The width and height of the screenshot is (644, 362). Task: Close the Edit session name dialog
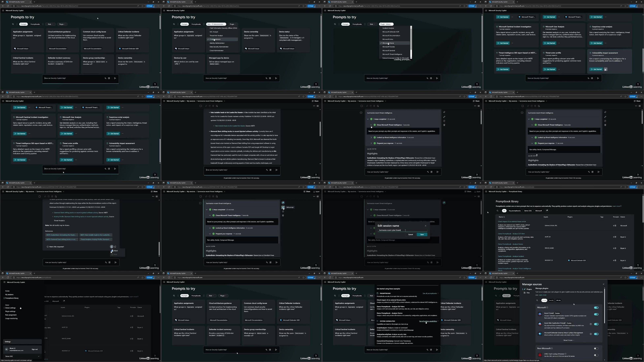[425, 226]
